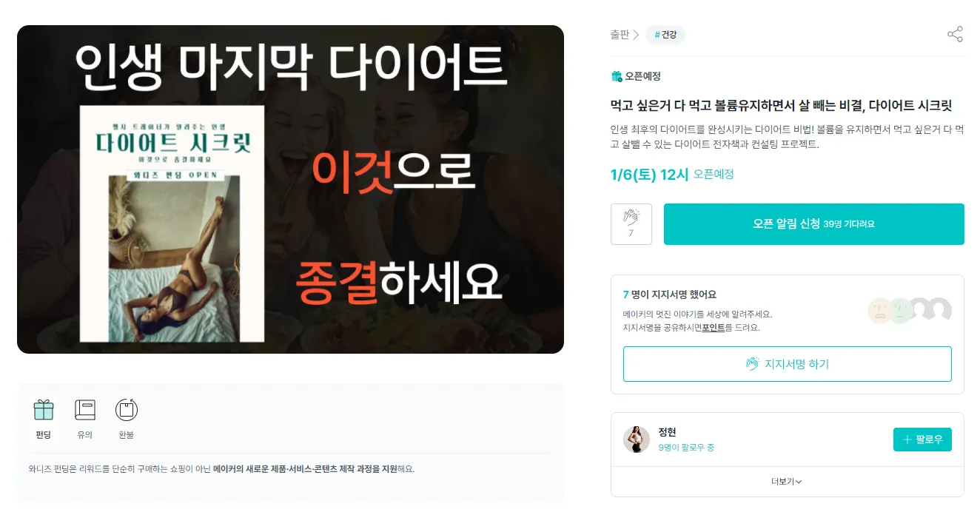Image resolution: width=980 pixels, height=515 pixels.
Task: Select the 유의 book icon
Action: 85,410
